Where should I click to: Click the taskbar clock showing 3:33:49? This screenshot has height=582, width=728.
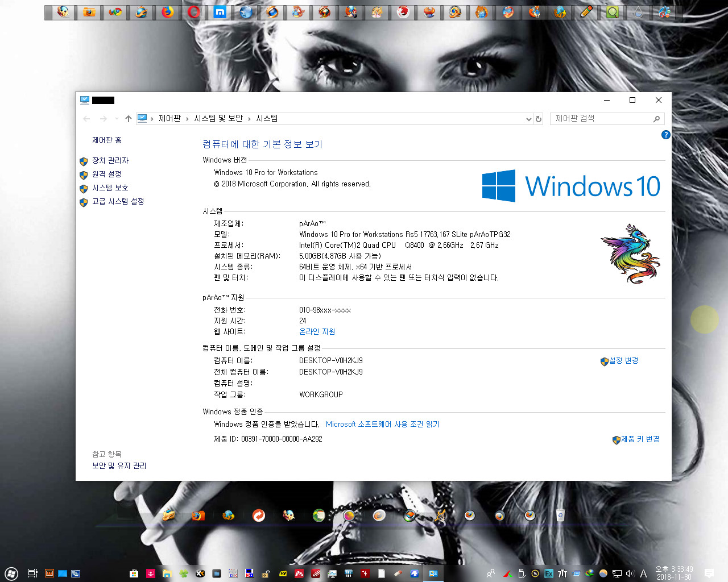point(675,573)
